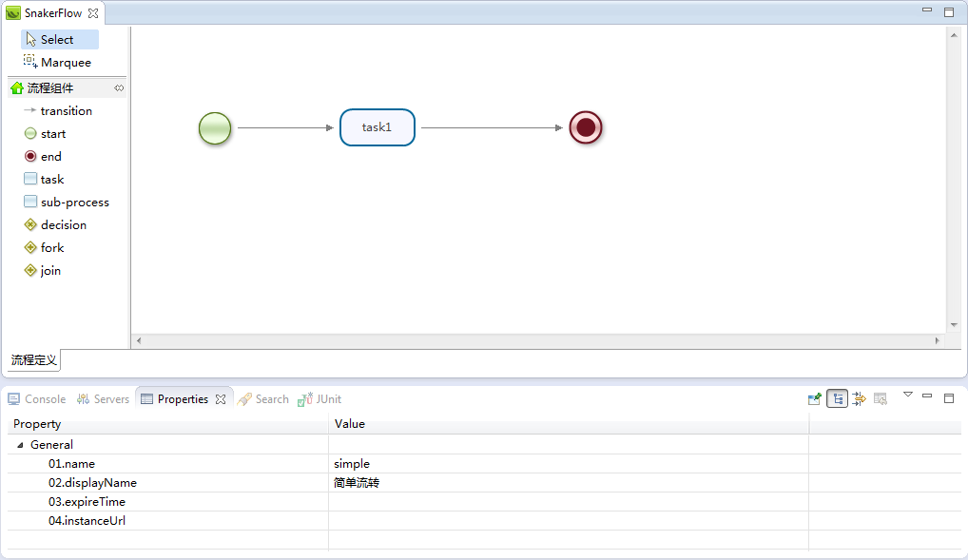
Task: Select the task1 node on canvas
Action: 378,127
